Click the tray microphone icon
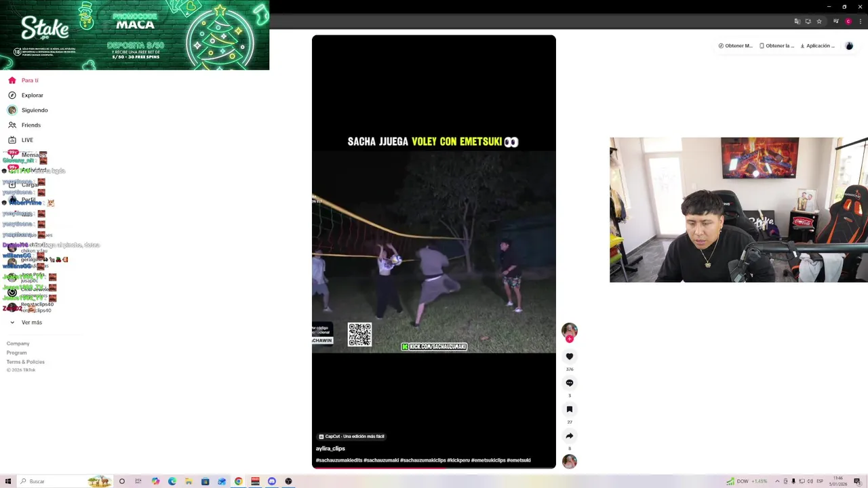Viewport: 868px width, 488px height. pos(793,481)
